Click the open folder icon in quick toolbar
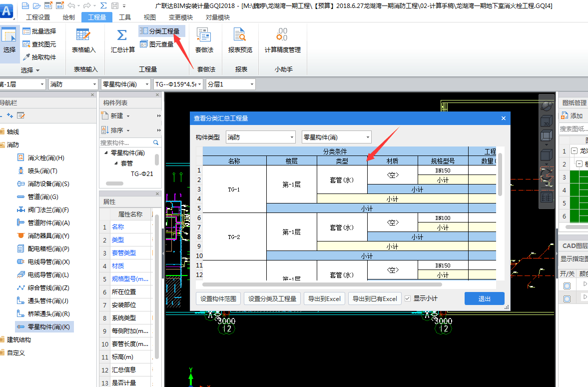The image size is (588, 387). point(36,5)
